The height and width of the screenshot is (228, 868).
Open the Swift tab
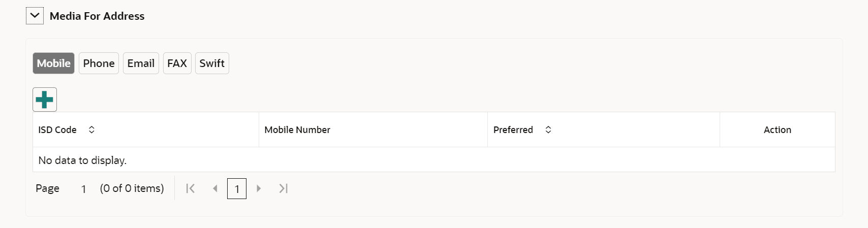(212, 63)
